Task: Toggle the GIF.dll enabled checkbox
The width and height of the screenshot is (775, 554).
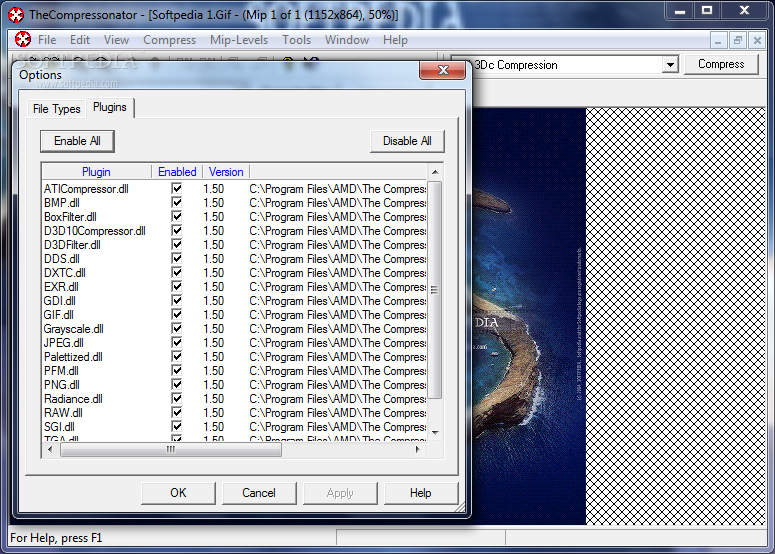Action: (x=176, y=314)
